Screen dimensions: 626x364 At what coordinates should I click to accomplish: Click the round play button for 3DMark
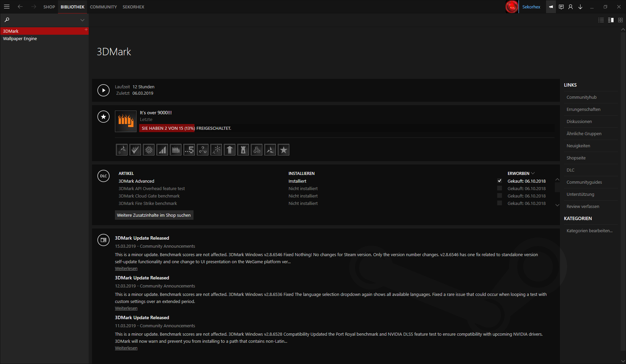tap(103, 90)
